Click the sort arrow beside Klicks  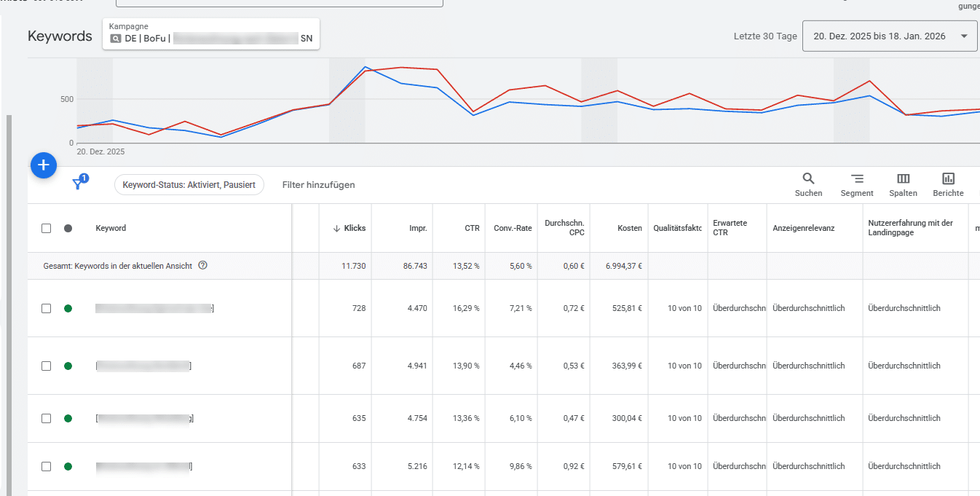[x=334, y=228]
